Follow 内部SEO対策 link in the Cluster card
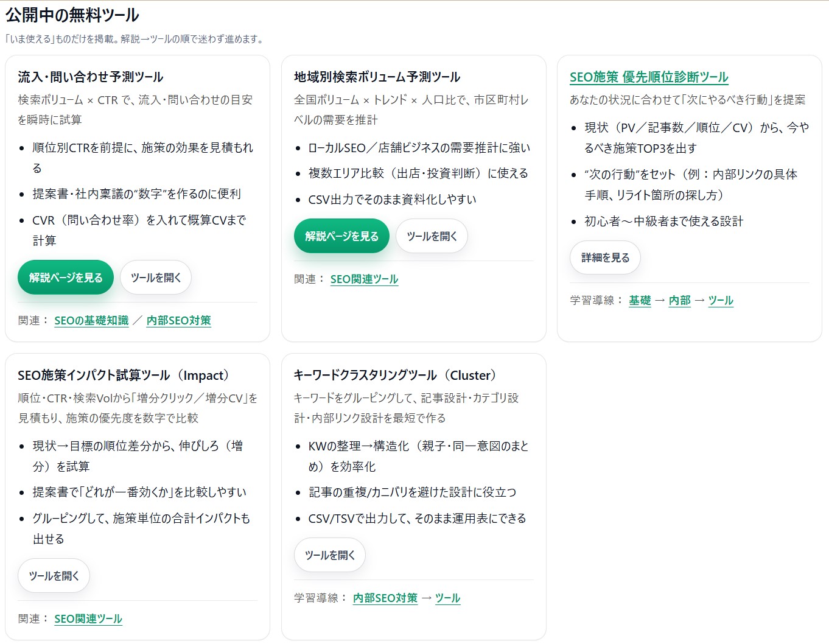Image resolution: width=829 pixels, height=644 pixels. coord(385,598)
